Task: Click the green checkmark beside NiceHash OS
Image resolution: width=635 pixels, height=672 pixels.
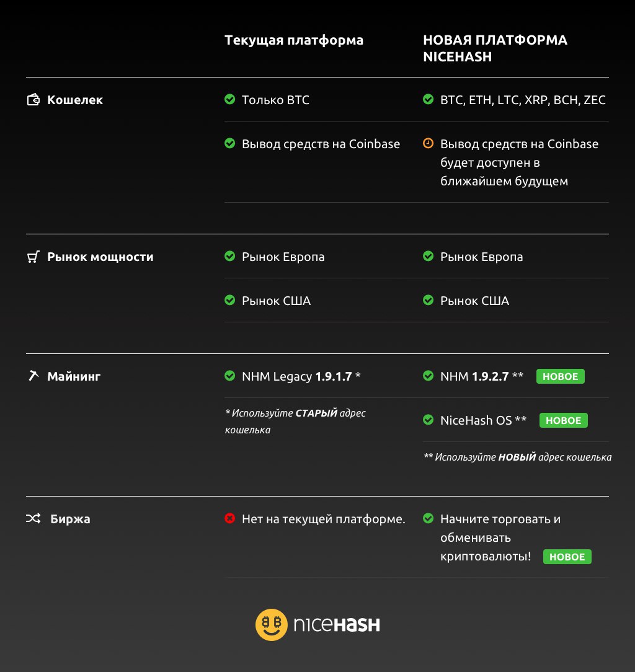Action: 428,420
